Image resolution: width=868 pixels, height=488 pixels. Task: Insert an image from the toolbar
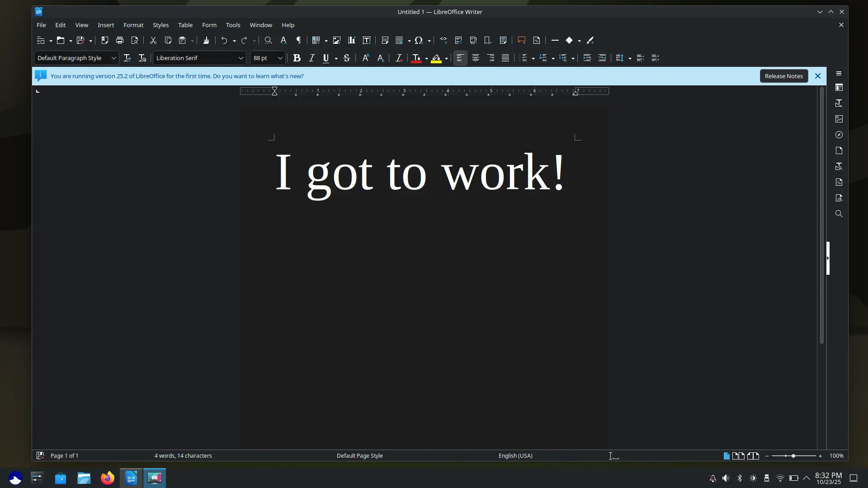[337, 40]
